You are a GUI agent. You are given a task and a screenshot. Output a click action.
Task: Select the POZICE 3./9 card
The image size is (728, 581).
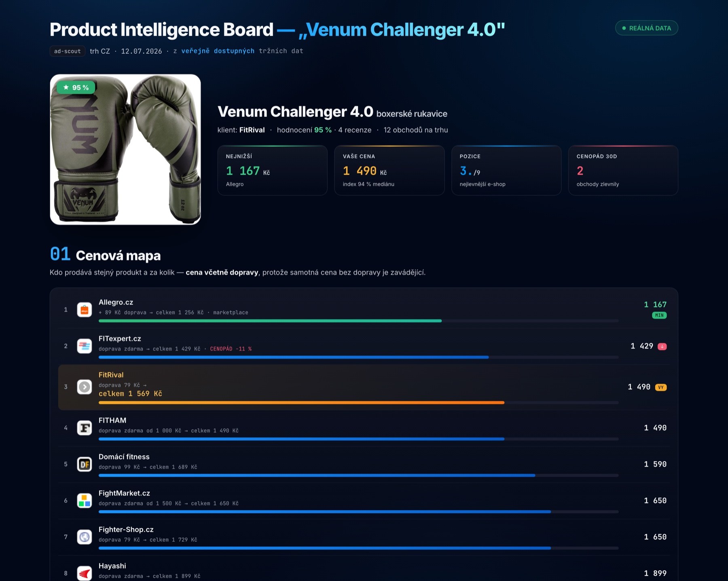(506, 170)
